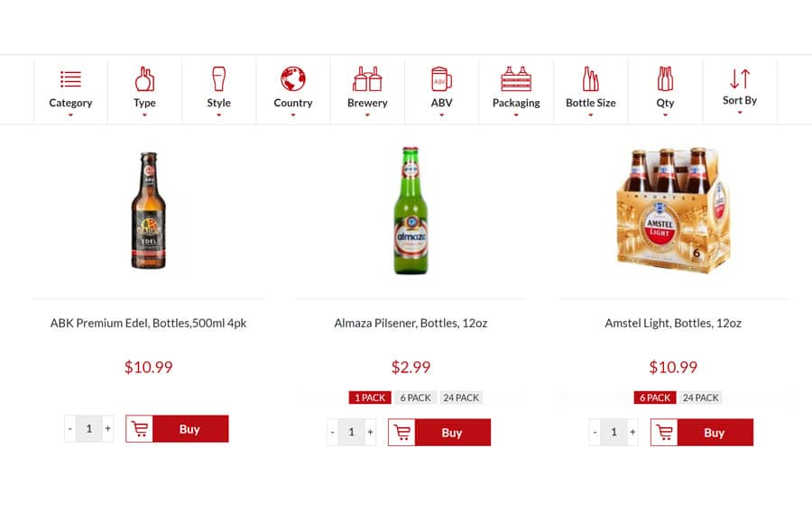812x512 pixels.
Task: Open the Brewery filter icon
Action: pos(367,78)
